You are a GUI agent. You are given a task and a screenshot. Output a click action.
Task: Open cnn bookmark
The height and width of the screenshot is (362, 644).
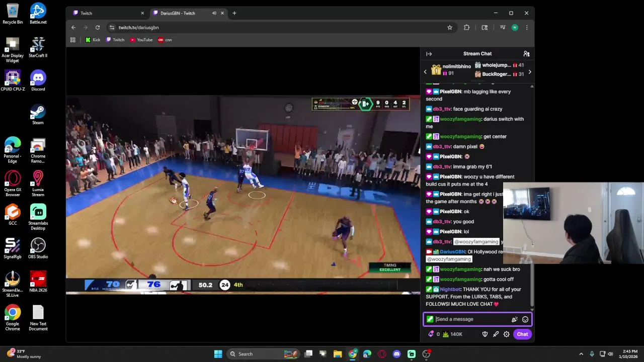pyautogui.click(x=165, y=40)
